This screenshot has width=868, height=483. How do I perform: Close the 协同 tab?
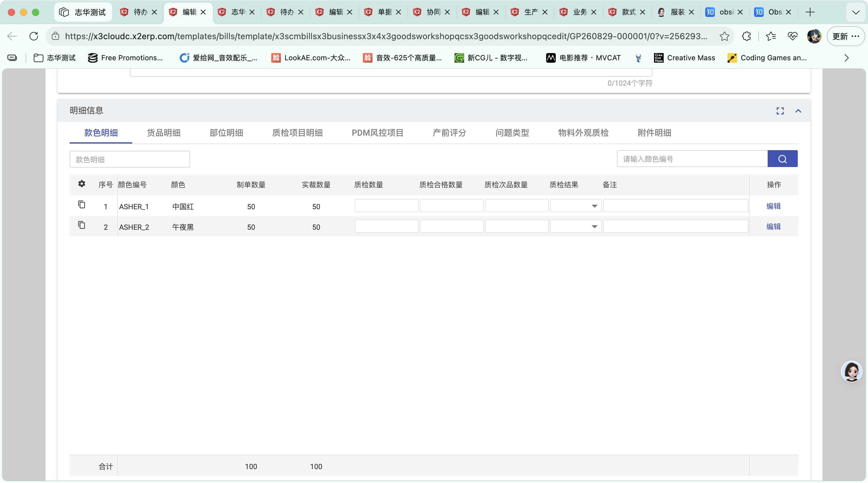(447, 12)
